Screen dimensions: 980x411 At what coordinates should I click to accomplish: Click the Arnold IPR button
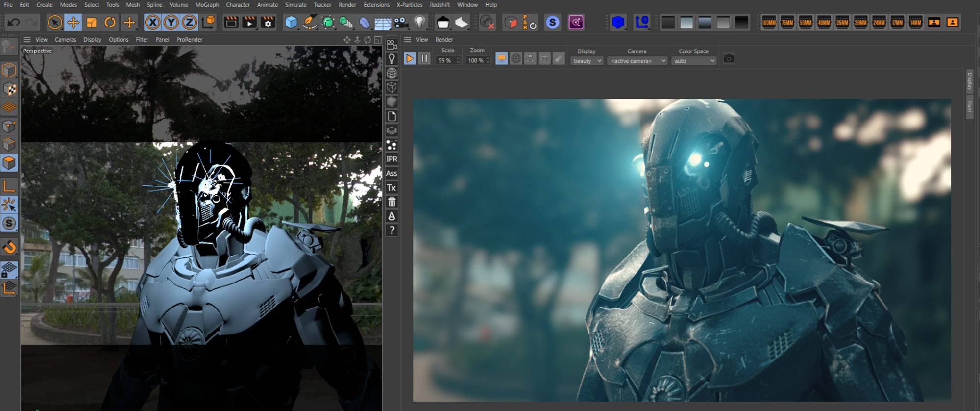[392, 159]
